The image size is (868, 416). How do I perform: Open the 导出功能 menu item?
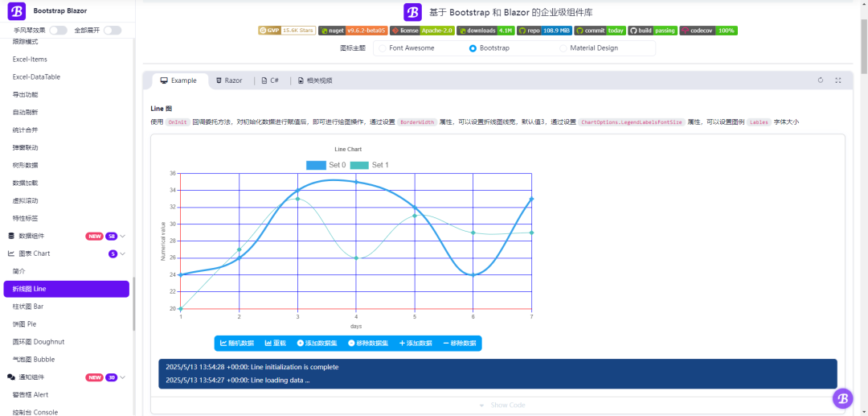[x=67, y=95]
